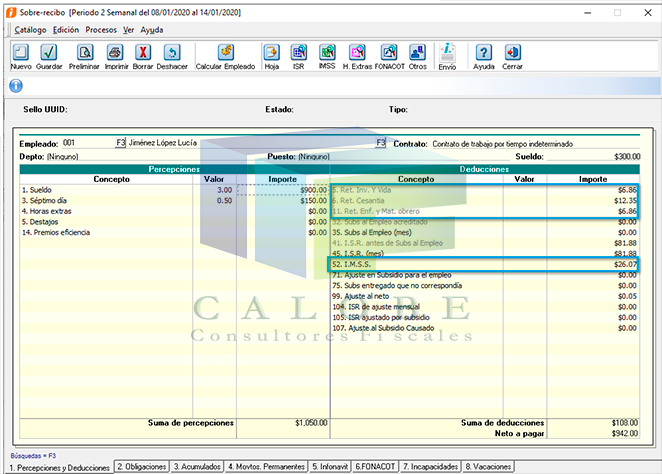This screenshot has height=474, width=662.
Task: Click F3 search button beside employee code
Action: pyautogui.click(x=121, y=143)
